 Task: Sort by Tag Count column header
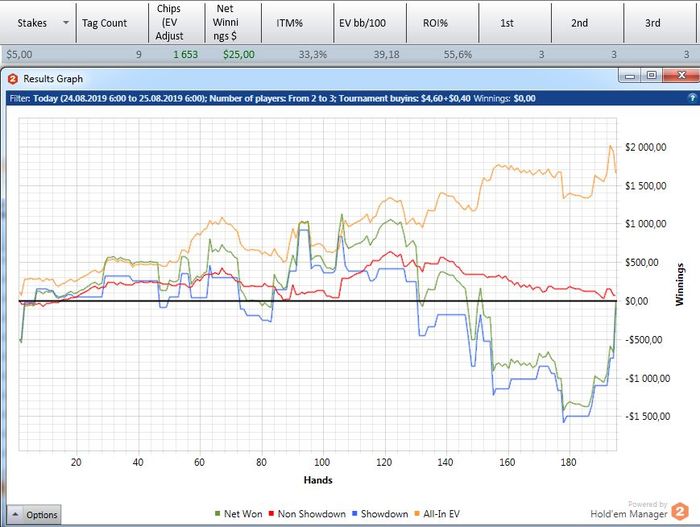point(112,23)
